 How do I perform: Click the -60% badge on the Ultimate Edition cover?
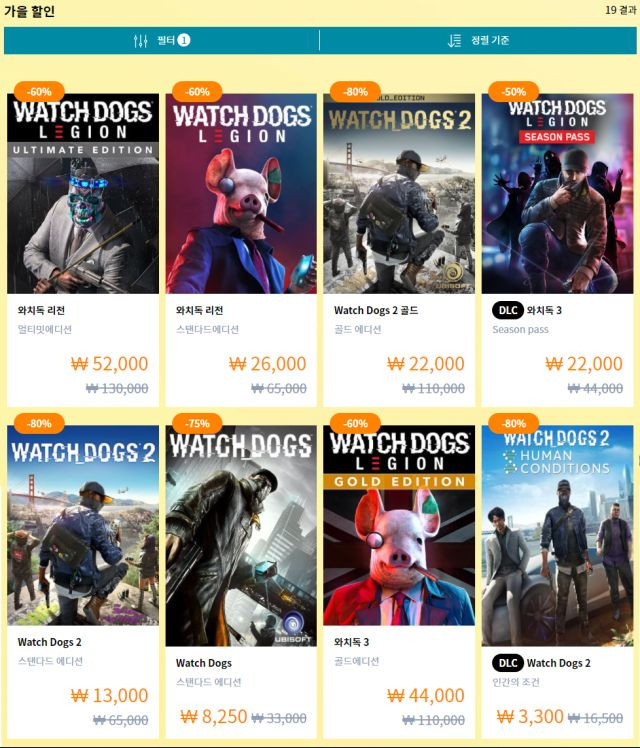point(39,92)
